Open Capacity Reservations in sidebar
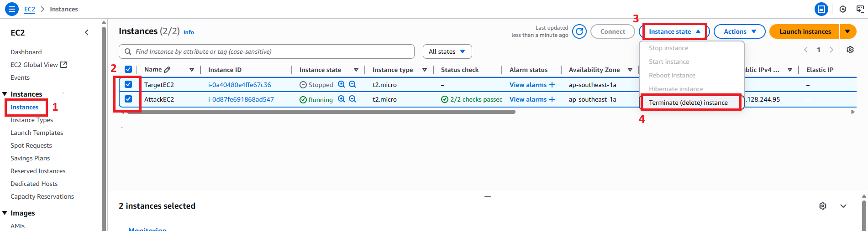Image resolution: width=868 pixels, height=231 pixels. [42, 196]
